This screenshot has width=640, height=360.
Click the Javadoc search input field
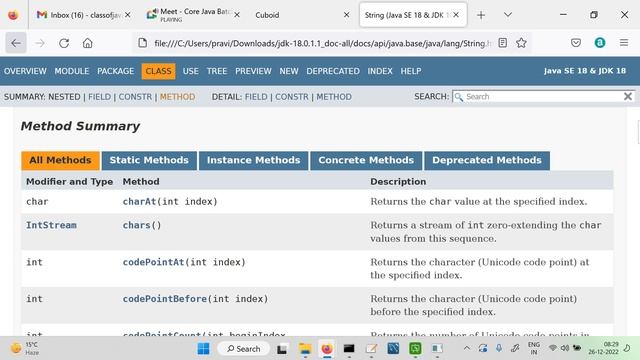(x=543, y=97)
